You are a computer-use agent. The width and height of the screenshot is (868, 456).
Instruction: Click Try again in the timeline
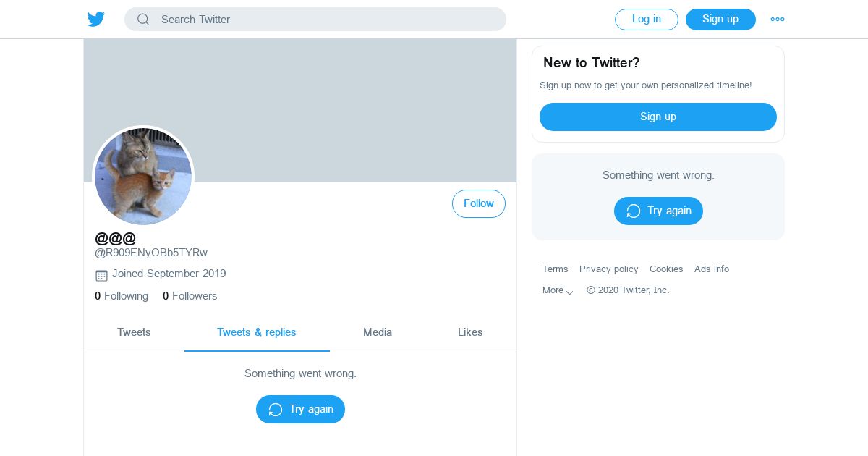point(300,410)
